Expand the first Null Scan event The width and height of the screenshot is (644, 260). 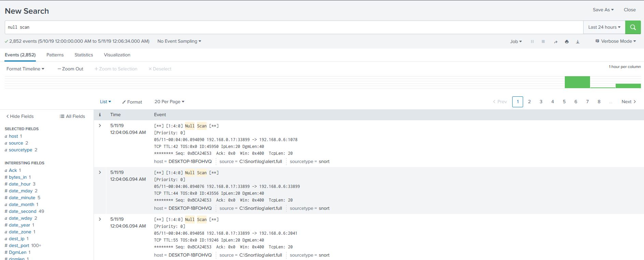tap(100, 126)
